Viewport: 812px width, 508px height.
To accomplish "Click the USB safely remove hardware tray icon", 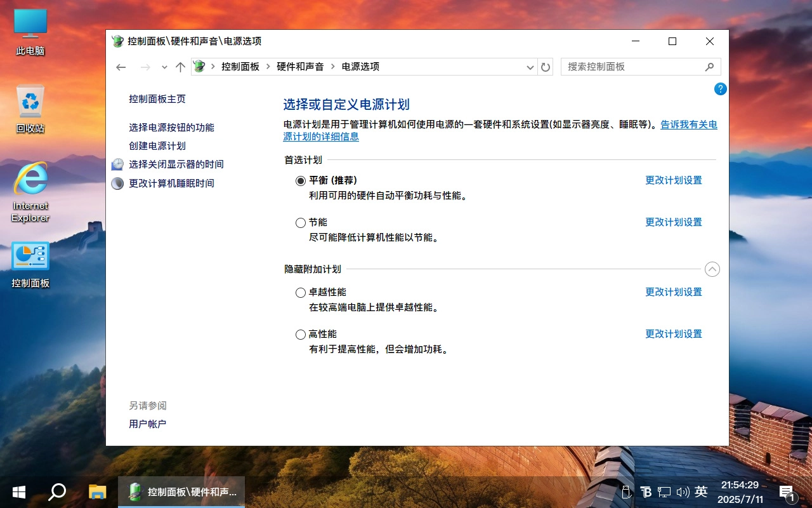I will pyautogui.click(x=626, y=491).
